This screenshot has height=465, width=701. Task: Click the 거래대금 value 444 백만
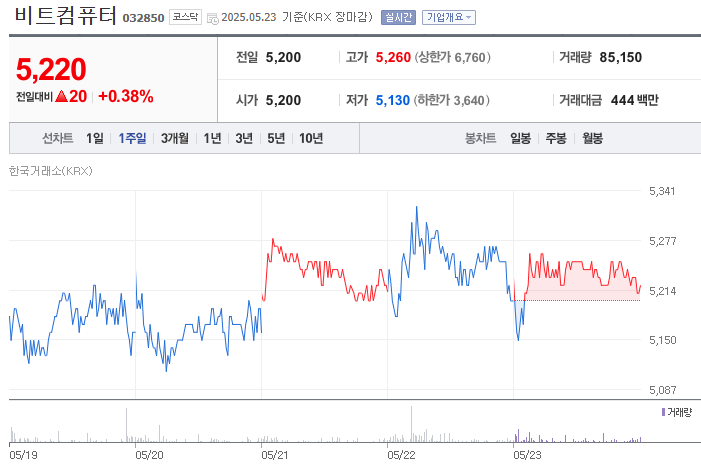pos(635,100)
